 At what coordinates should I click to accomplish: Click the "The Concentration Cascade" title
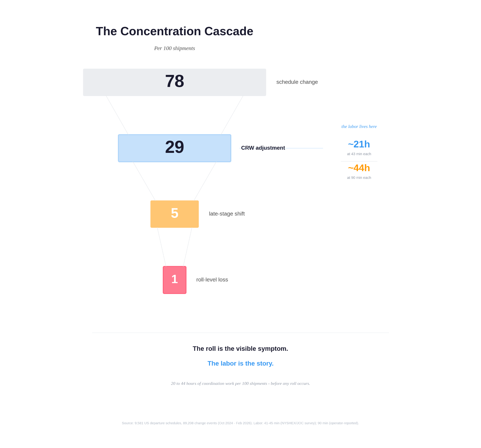coord(175,31)
